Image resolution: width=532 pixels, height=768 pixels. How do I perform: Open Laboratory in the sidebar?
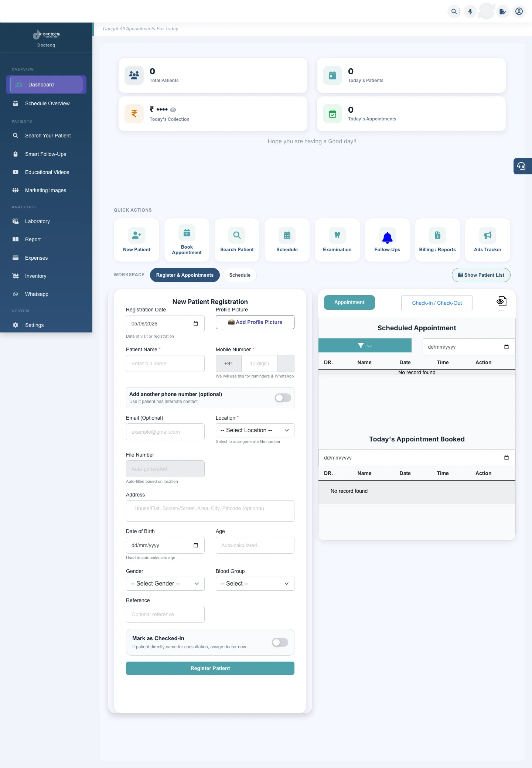(46, 221)
